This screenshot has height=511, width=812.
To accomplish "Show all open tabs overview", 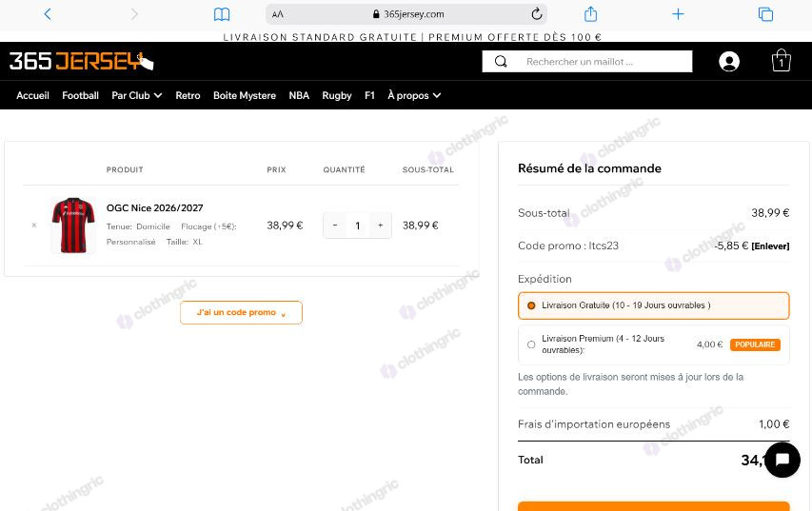I will [x=765, y=14].
